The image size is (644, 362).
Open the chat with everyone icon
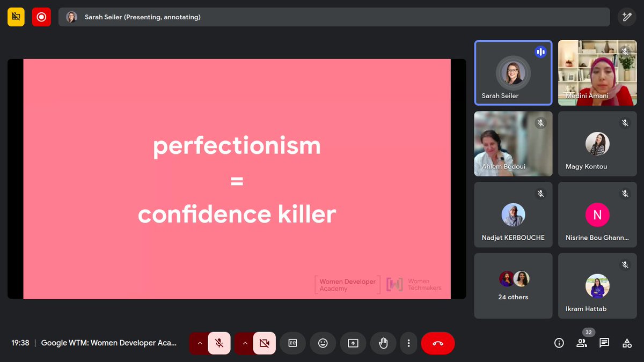(604, 343)
